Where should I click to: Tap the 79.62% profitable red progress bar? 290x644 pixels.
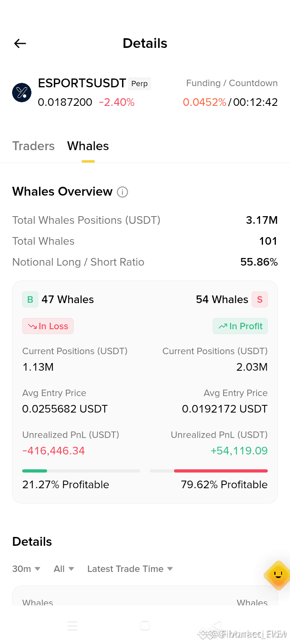[209, 471]
